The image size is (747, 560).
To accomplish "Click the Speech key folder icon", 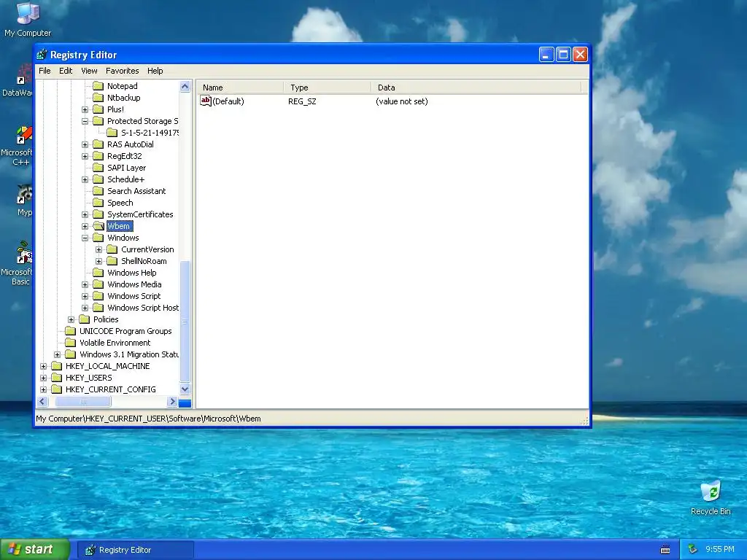I will point(98,203).
